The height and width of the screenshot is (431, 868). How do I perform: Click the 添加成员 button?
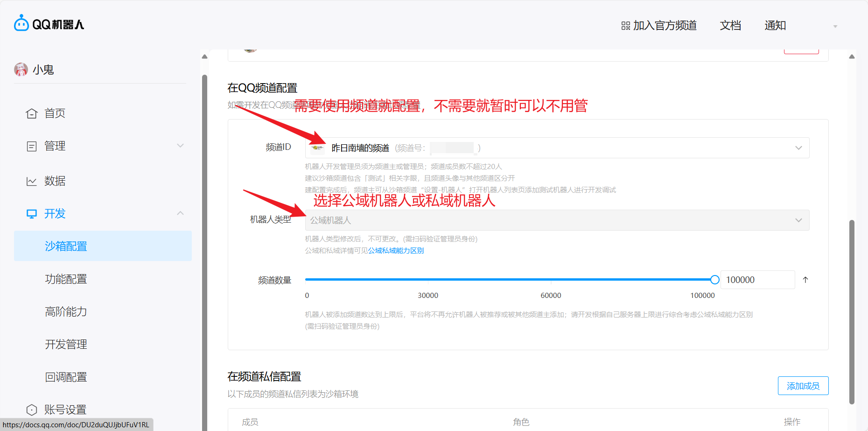tap(803, 386)
